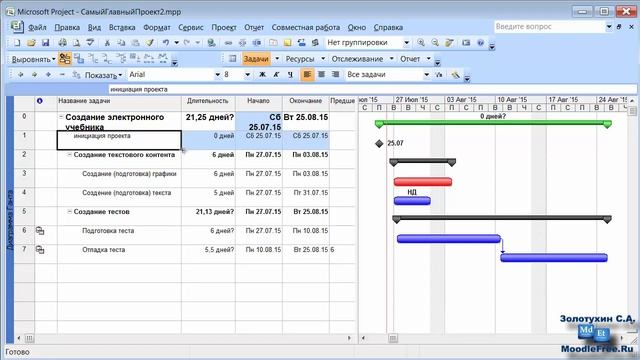This screenshot has width=640, height=360.
Task: Open the Сервис menu
Action: [191, 27]
